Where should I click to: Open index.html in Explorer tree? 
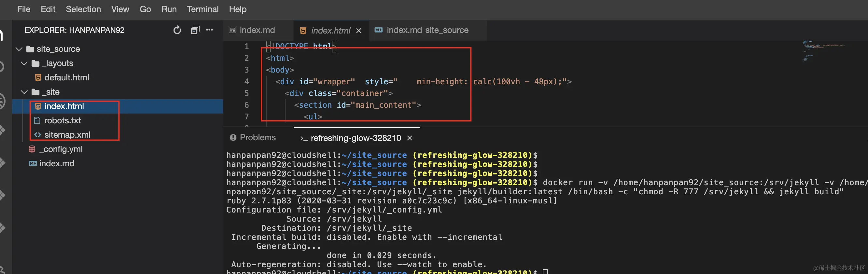point(64,106)
